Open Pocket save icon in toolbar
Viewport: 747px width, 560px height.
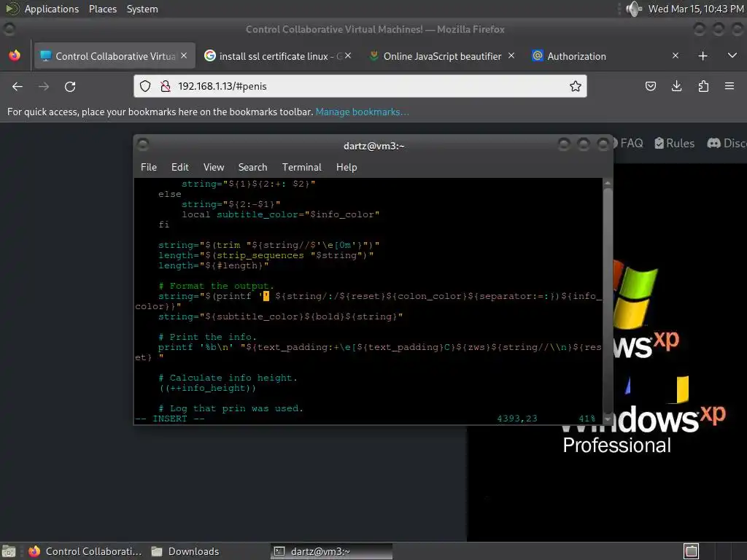(650, 86)
